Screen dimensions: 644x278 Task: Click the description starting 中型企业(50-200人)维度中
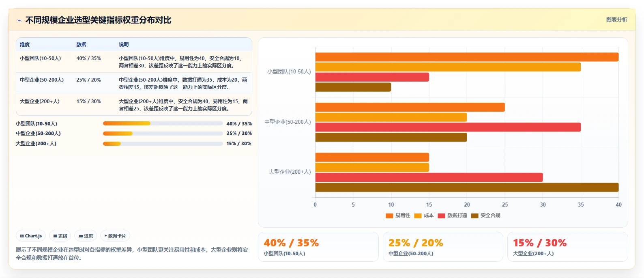coord(183,84)
